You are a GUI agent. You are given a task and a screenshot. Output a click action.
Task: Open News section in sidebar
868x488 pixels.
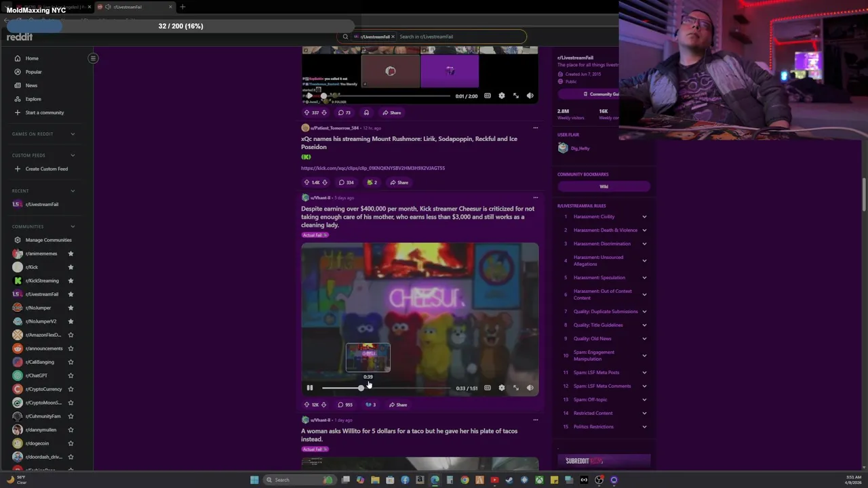31,85
